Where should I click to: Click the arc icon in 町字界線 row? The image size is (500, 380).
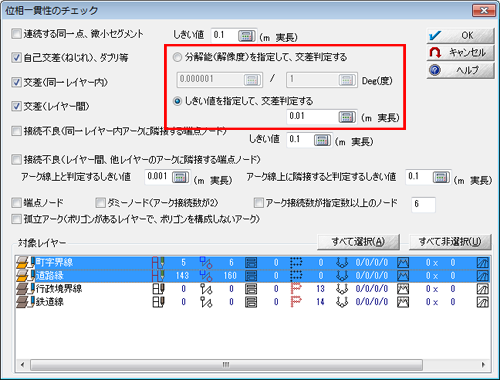pyautogui.click(x=158, y=263)
